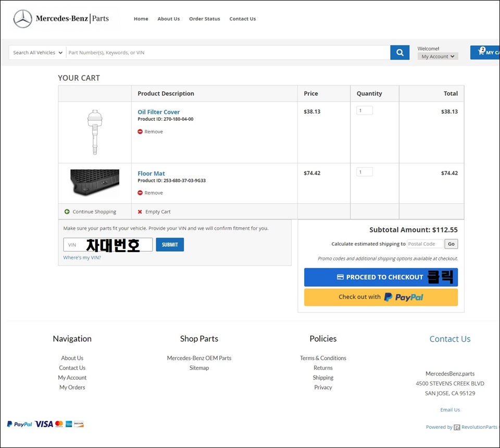Click Powered by RevolutionParts link
This screenshot has height=448, width=500.
pyautogui.click(x=461, y=427)
